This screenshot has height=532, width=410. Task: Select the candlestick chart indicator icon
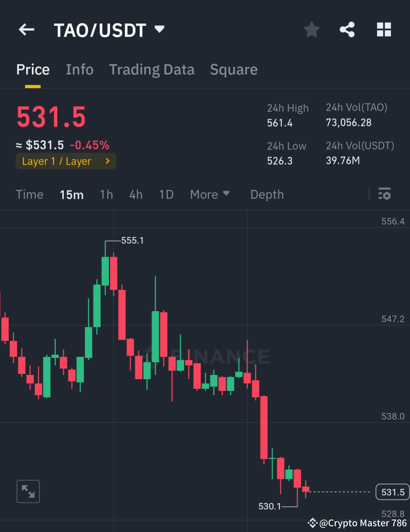click(x=385, y=194)
